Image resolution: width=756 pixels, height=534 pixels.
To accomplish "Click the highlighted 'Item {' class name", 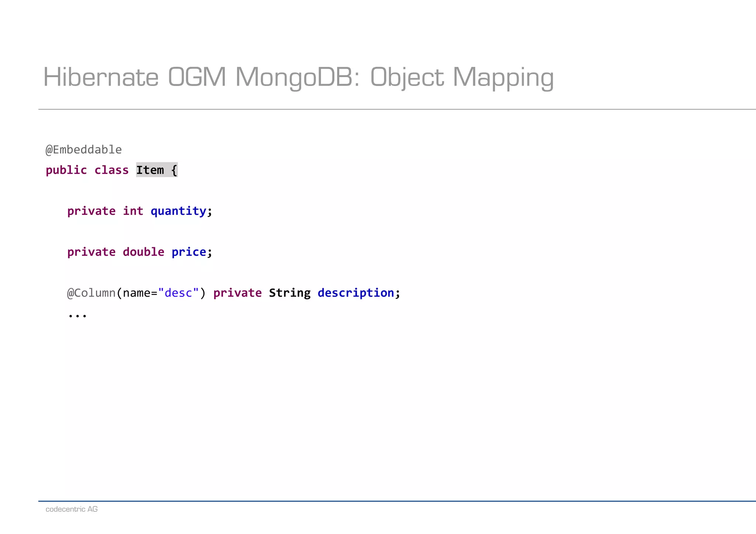I will click(157, 170).
